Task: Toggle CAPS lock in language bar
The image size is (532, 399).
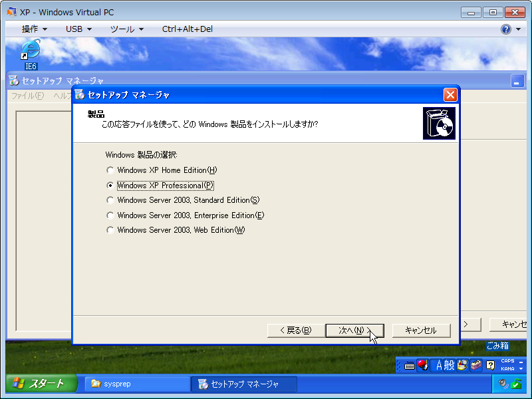Action: (x=507, y=361)
